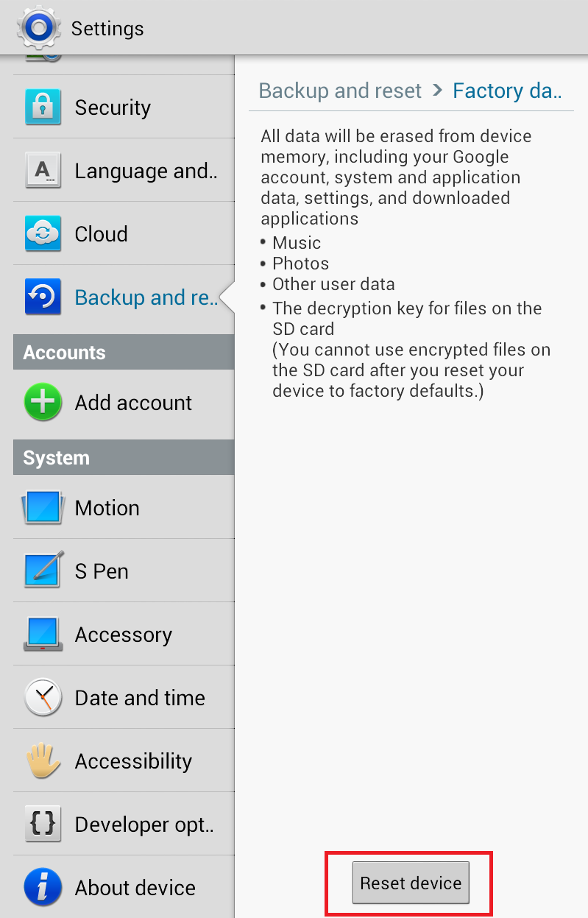Open the Cloud settings entry
588x918 pixels.
pos(124,233)
